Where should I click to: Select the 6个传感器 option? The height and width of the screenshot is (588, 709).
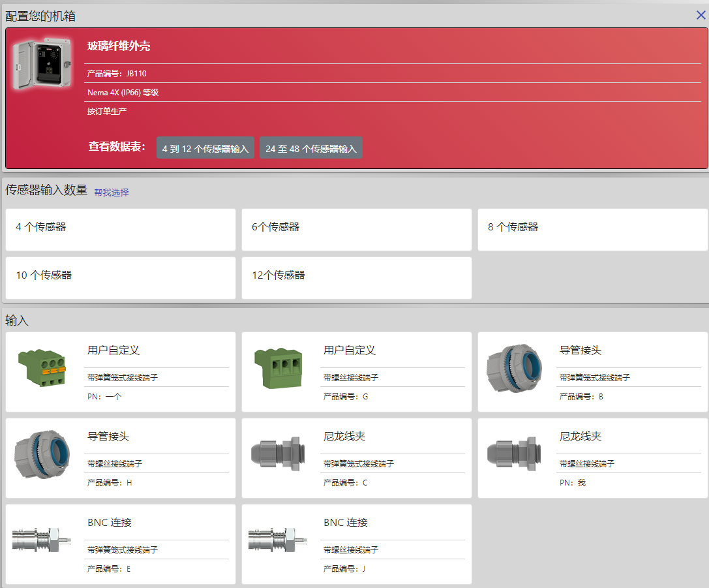357,230
